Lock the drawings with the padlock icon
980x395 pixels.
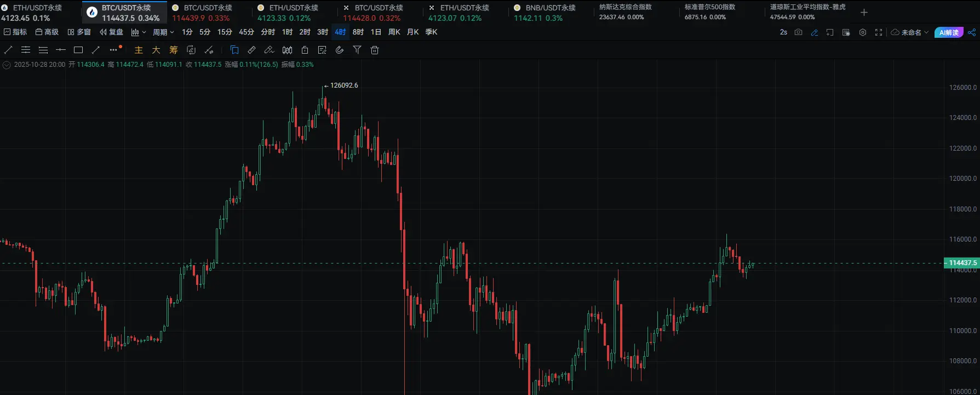coord(305,50)
